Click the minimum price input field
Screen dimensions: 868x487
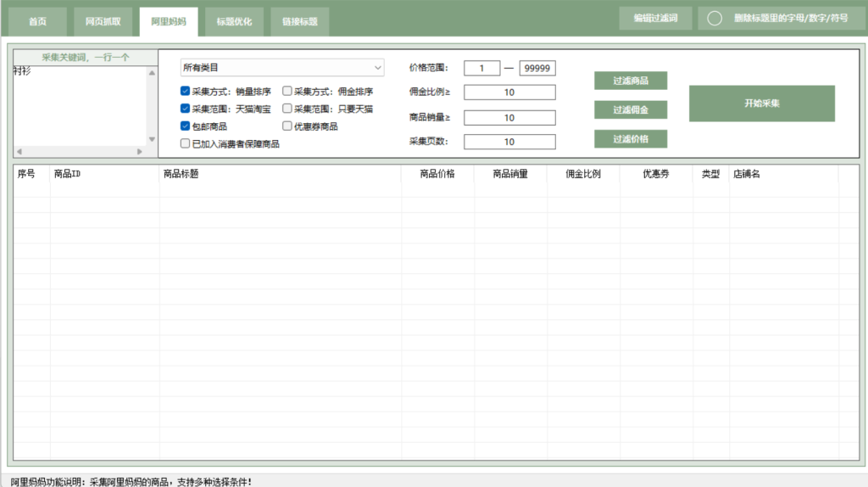(x=482, y=68)
